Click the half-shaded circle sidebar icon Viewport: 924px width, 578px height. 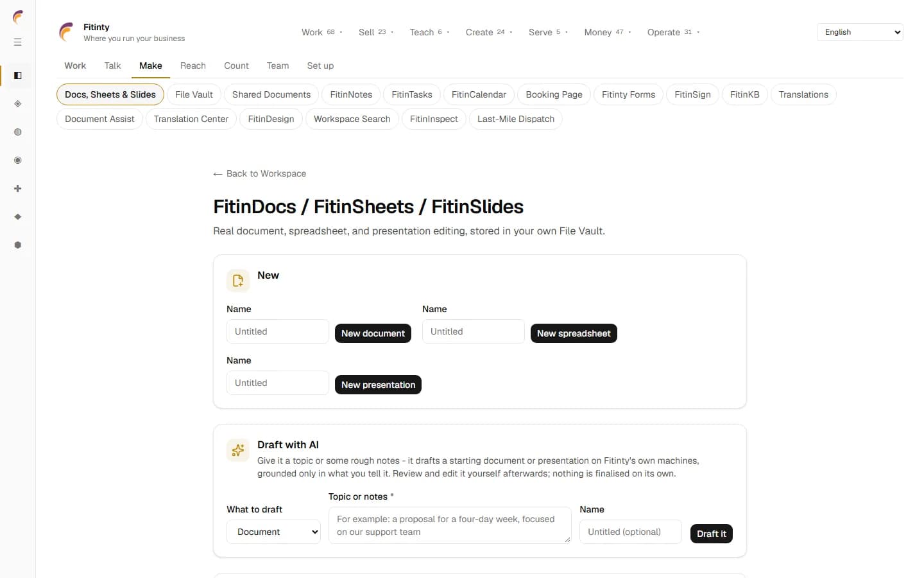[17, 132]
